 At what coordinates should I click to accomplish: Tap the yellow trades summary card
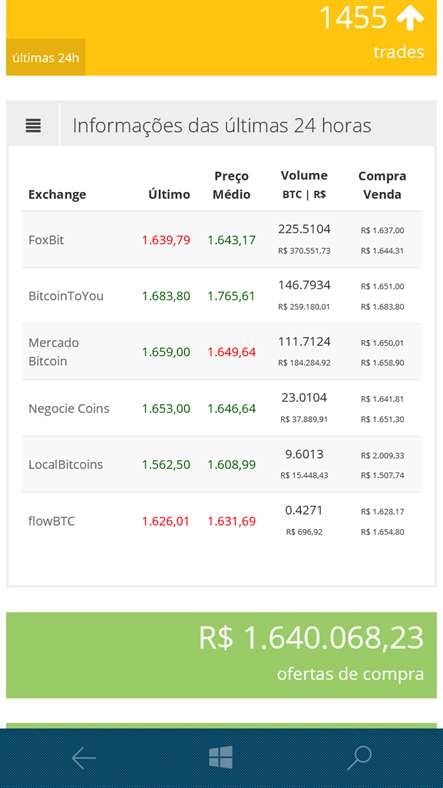(222, 38)
